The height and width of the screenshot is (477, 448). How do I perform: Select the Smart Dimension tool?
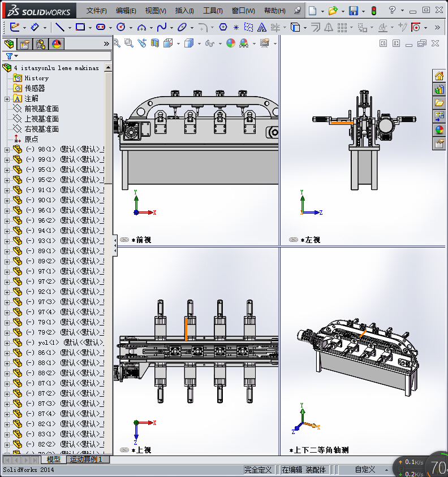coord(35,27)
